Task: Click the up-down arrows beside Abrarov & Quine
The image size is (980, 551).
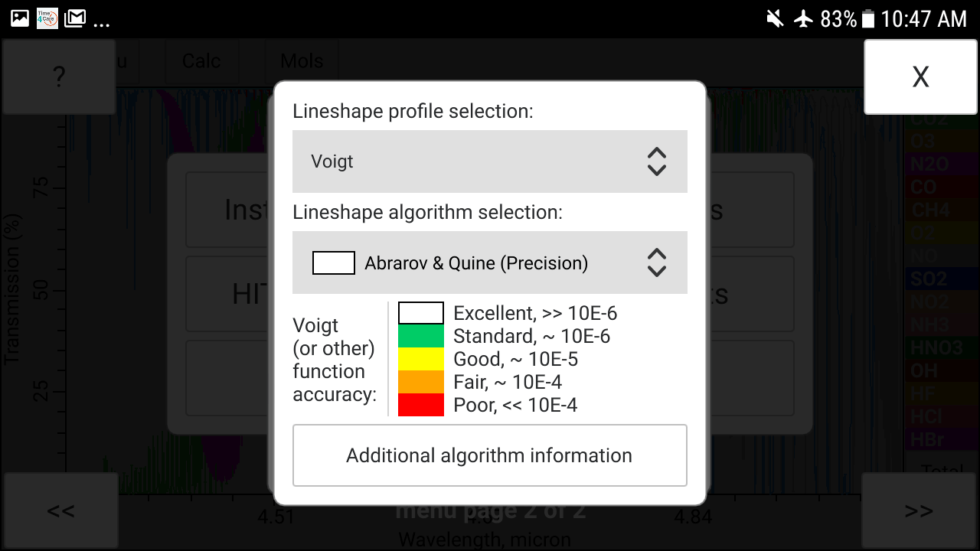Action: 656,262
